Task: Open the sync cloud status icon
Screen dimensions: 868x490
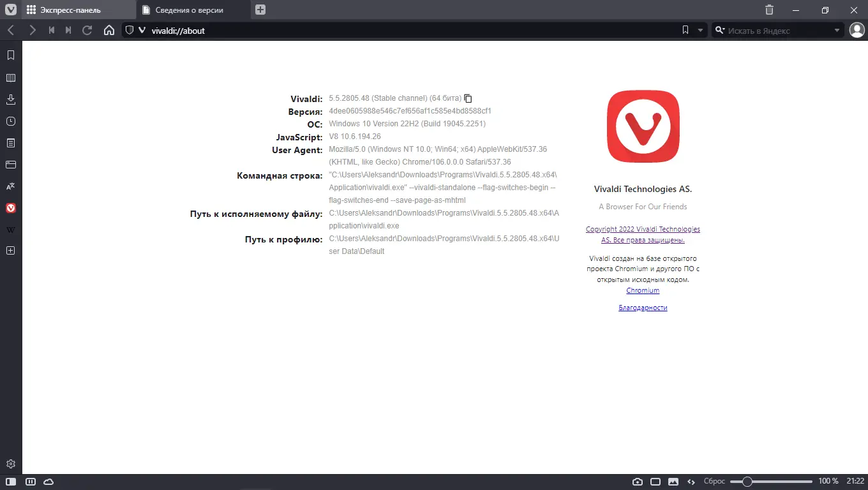Action: pos(49,481)
